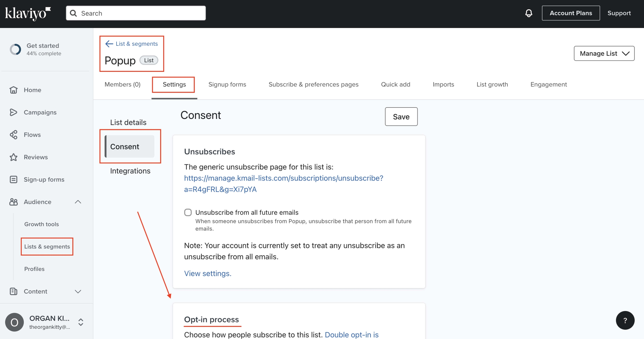The image size is (644, 339).
Task: Select Campaigns in the sidebar
Action: pos(39,112)
